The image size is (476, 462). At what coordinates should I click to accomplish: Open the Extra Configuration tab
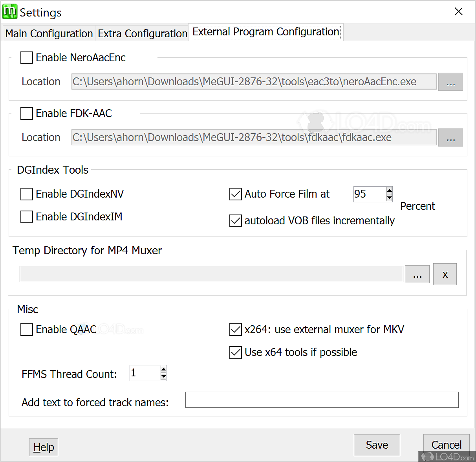click(142, 33)
